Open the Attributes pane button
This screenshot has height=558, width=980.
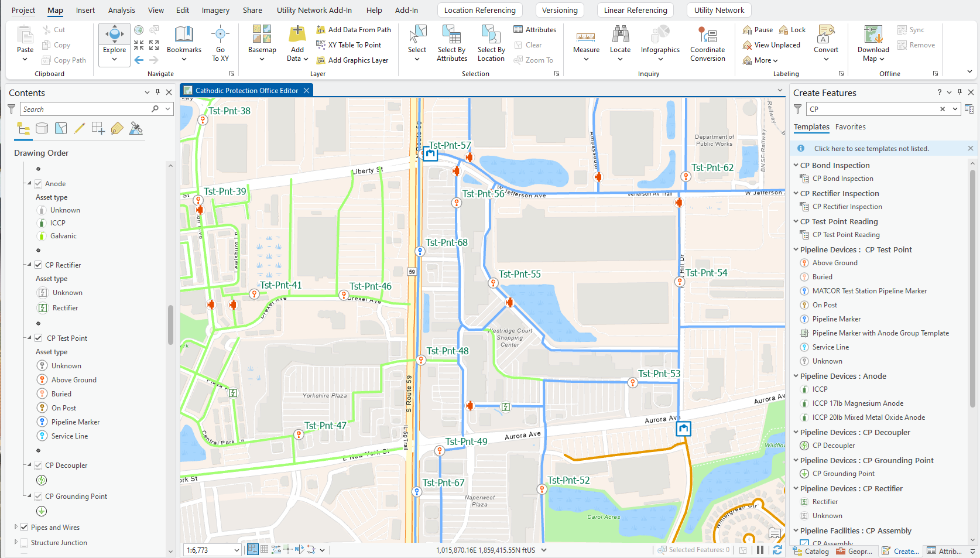(534, 30)
